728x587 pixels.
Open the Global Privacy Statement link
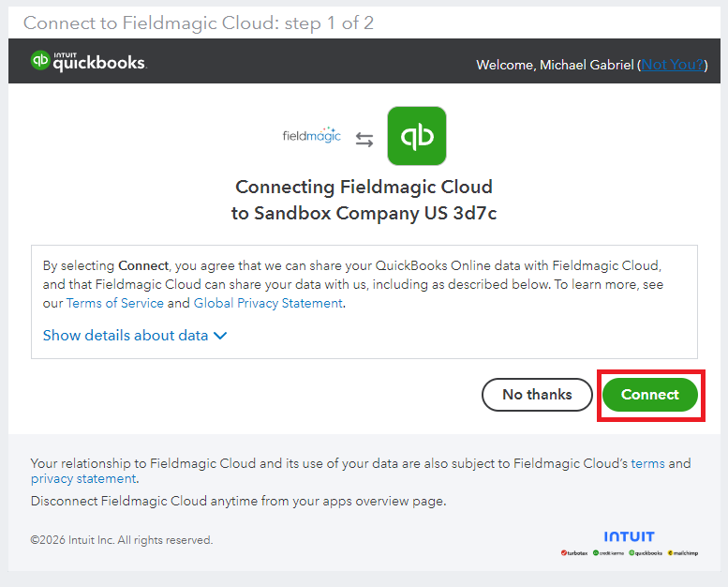(268, 303)
